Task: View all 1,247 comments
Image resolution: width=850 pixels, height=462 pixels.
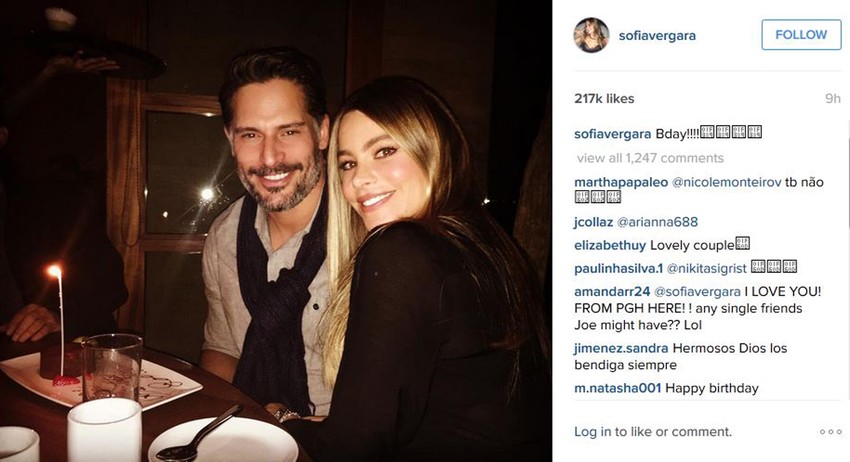Action: tap(650, 158)
